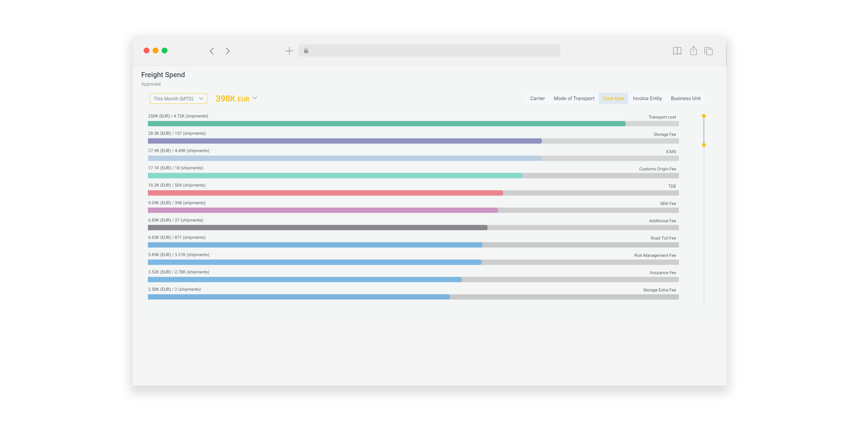
Task: Select the Invoice Entity view
Action: point(647,98)
